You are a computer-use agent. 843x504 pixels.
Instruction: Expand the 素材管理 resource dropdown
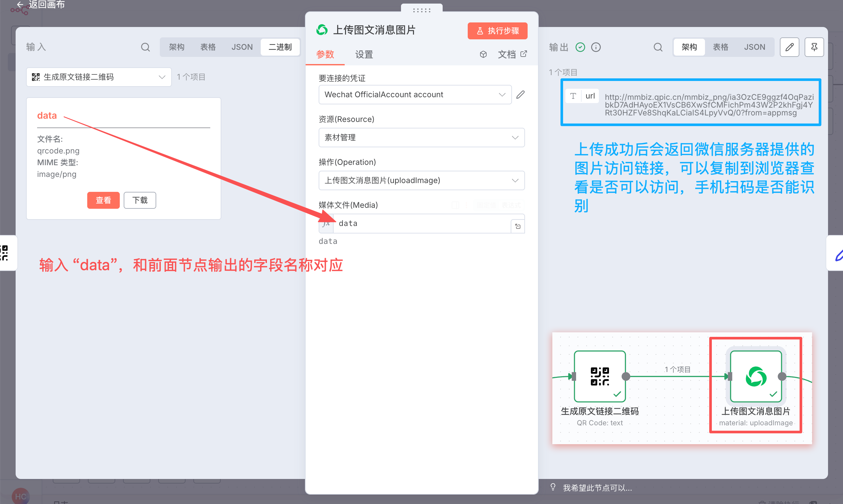click(421, 138)
